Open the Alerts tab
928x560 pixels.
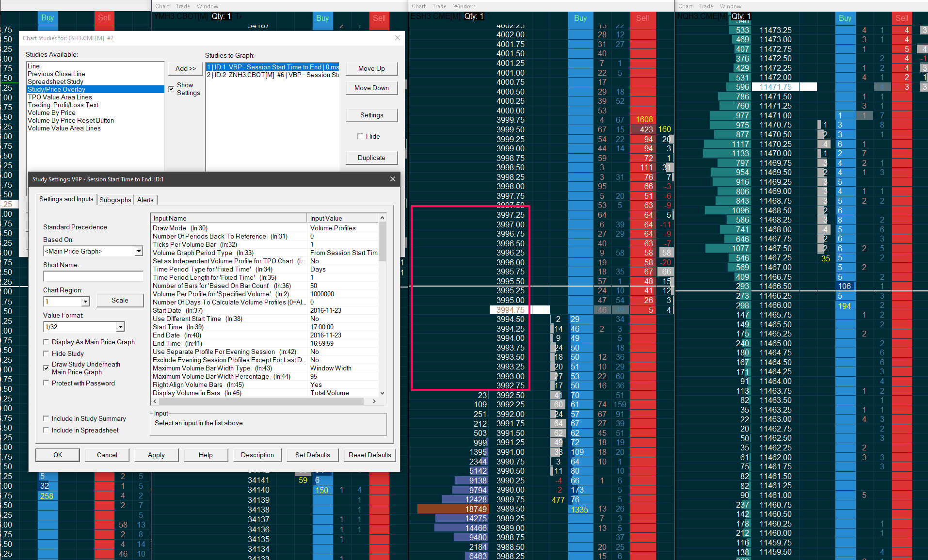click(145, 200)
